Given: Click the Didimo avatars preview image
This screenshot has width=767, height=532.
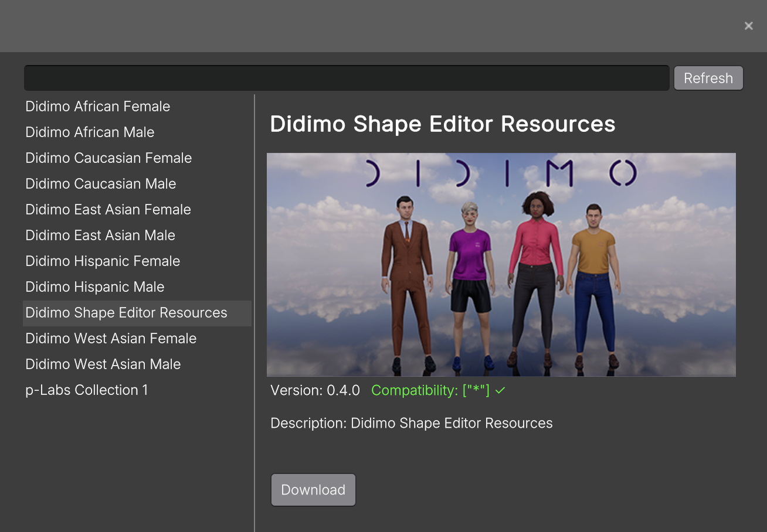Looking at the screenshot, I should (x=501, y=264).
